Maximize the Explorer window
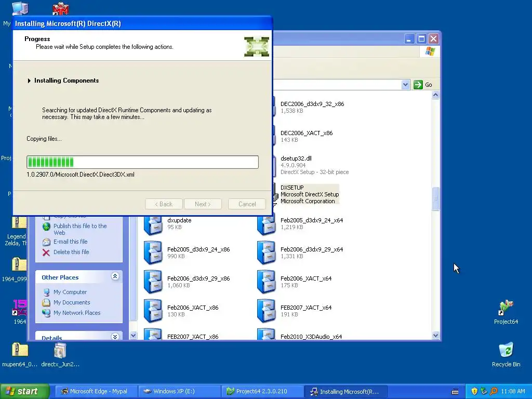532x399 pixels. [x=421, y=39]
